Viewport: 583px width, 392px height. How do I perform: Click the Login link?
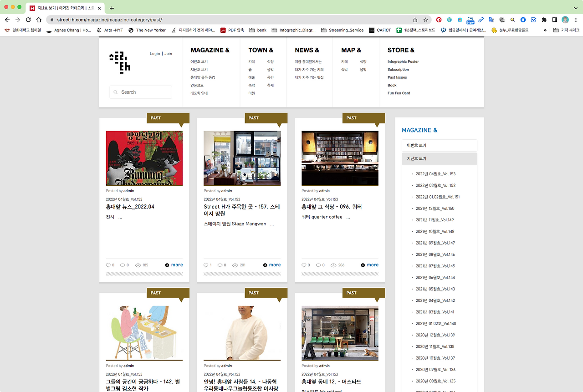click(x=155, y=54)
